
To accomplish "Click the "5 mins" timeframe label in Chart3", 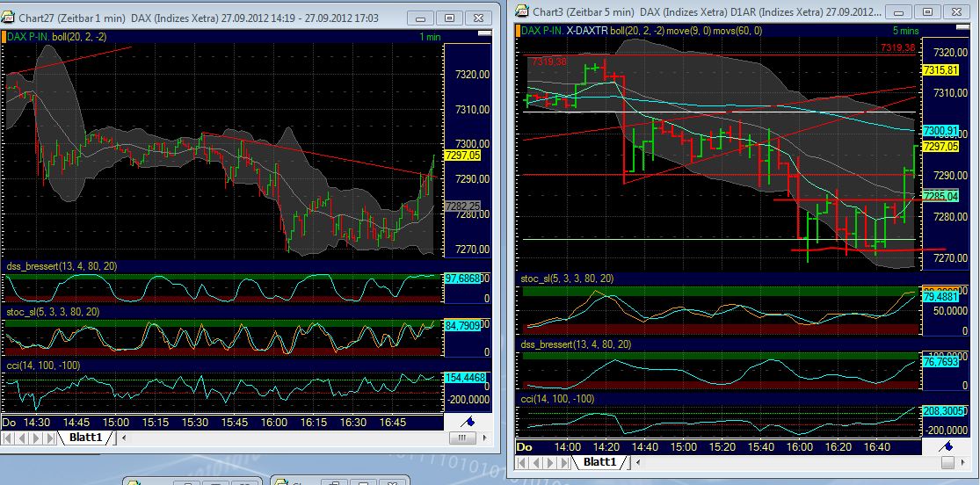I will 905,30.
